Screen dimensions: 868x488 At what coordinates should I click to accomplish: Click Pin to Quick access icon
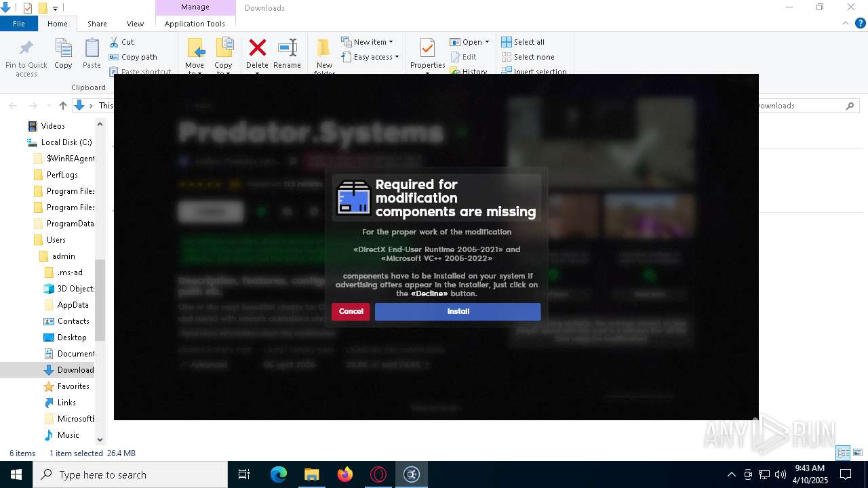26,49
